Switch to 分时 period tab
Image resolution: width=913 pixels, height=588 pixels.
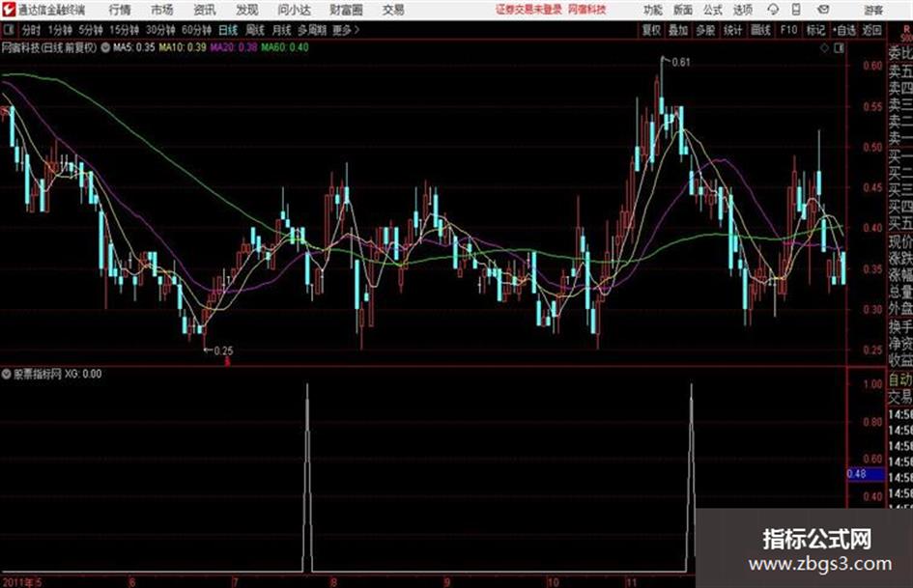tap(31, 30)
